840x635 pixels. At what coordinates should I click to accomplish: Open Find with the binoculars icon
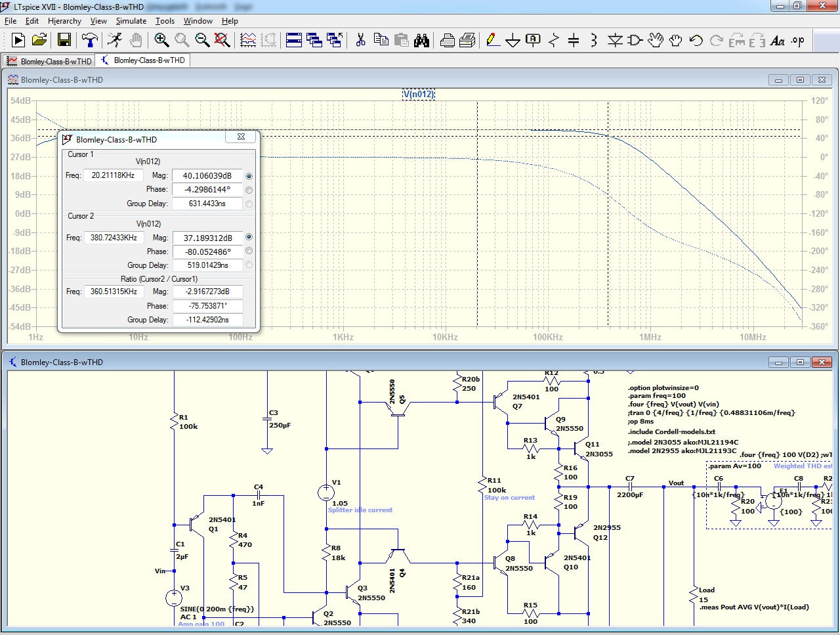(421, 40)
